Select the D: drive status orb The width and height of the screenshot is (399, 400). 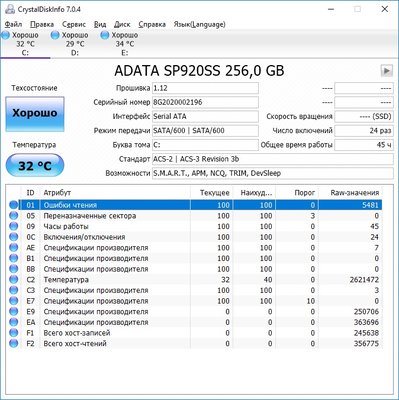tap(55, 35)
